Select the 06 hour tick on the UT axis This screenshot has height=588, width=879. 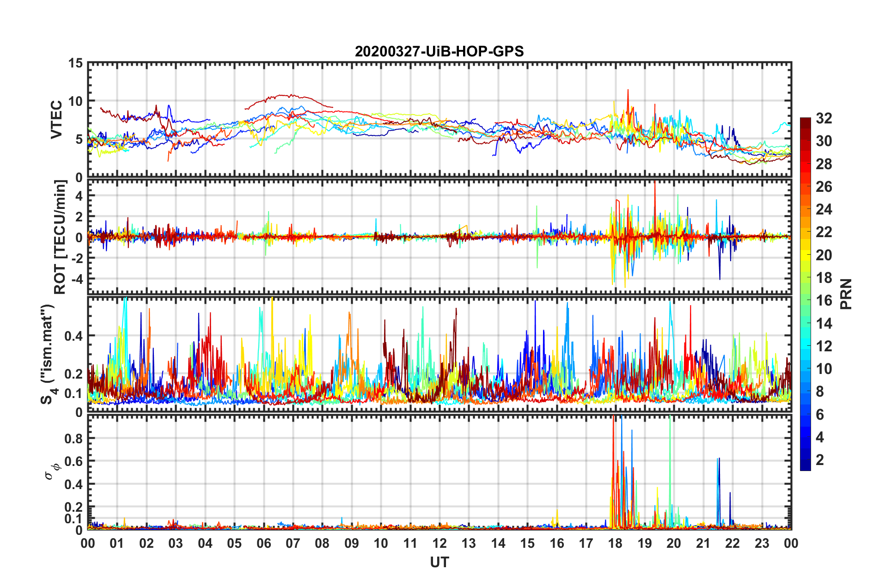(x=263, y=543)
